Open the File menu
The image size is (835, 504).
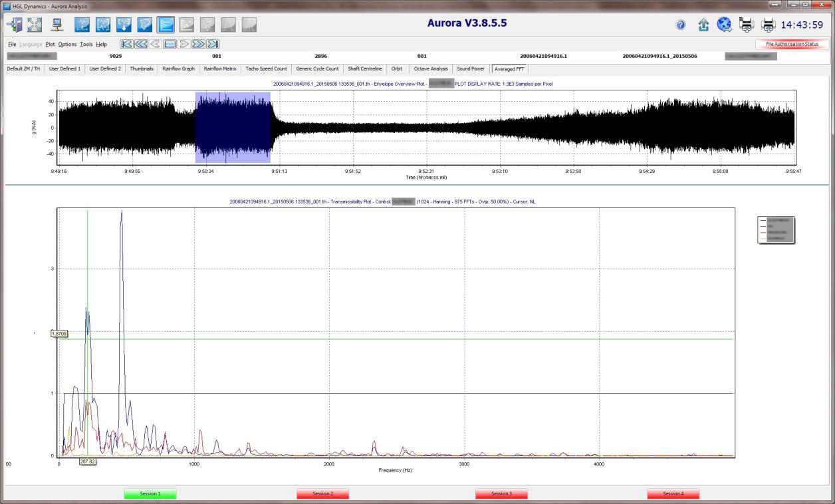click(12, 45)
